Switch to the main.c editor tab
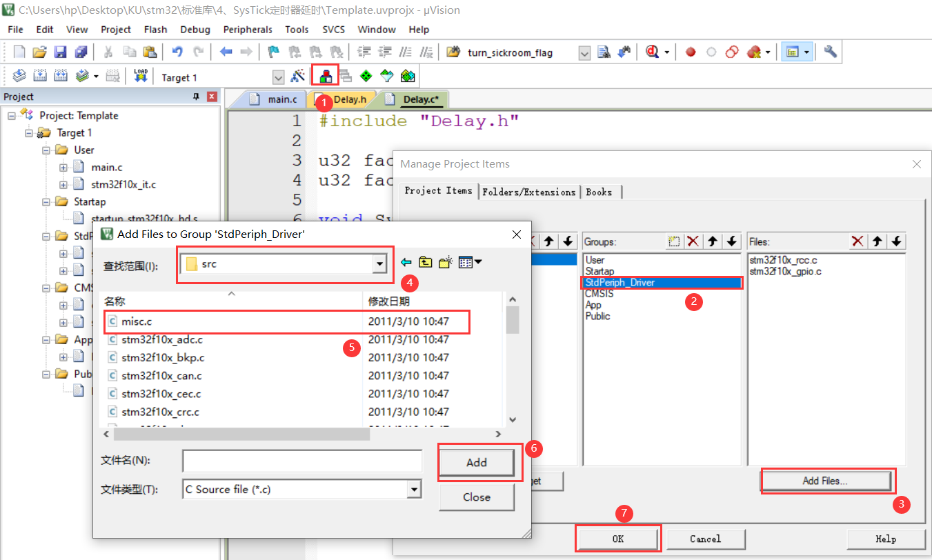Viewport: 932px width, 560px height. (x=274, y=99)
